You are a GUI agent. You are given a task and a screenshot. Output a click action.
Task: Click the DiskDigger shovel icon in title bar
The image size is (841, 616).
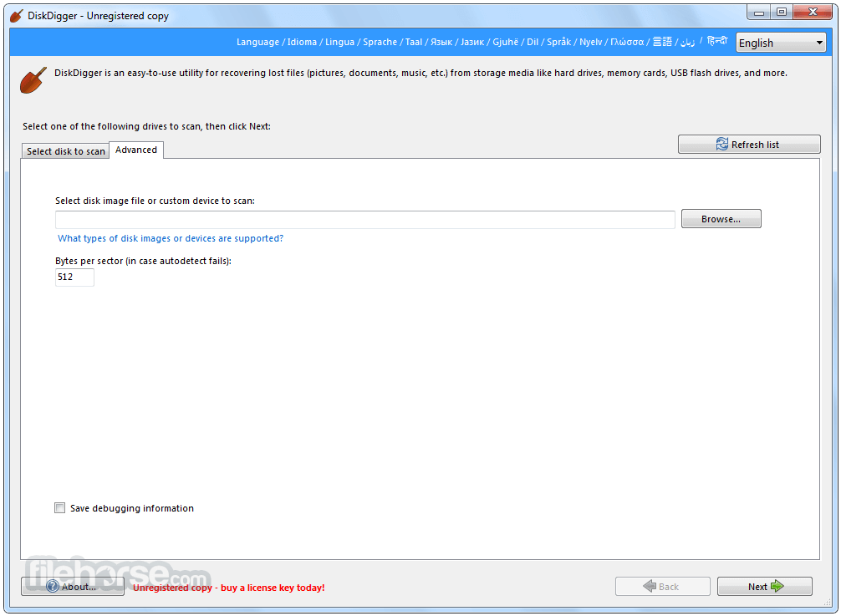pyautogui.click(x=17, y=16)
